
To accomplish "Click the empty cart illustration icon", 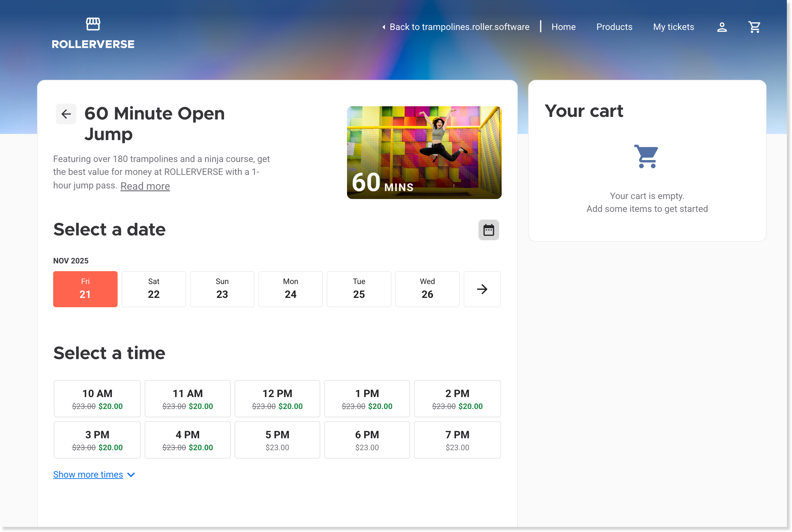I will (x=646, y=157).
